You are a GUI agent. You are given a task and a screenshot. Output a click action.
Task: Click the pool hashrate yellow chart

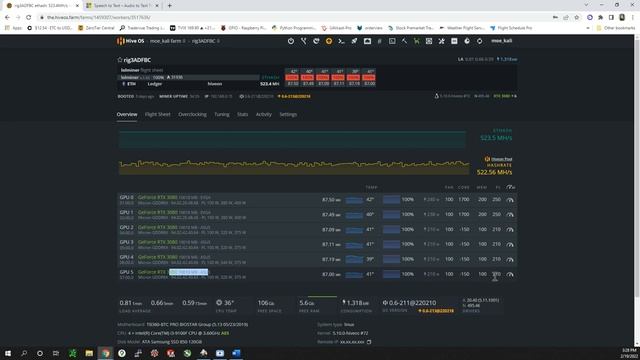(x=294, y=167)
